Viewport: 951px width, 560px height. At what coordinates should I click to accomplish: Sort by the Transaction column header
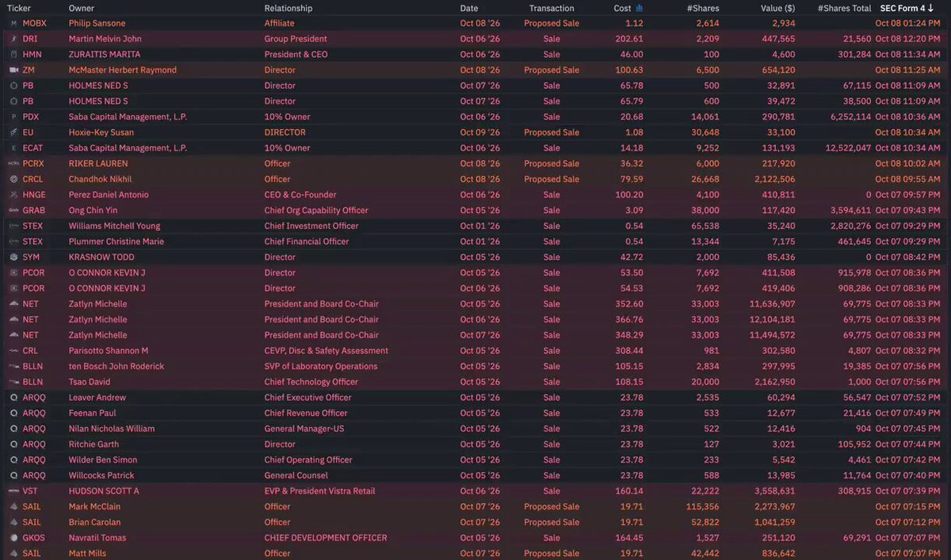552,8
